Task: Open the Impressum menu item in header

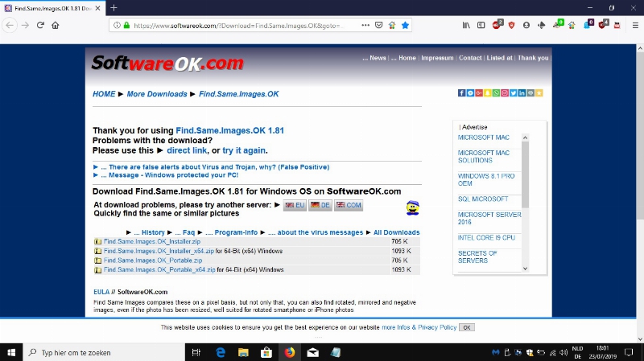Action: coord(437,58)
